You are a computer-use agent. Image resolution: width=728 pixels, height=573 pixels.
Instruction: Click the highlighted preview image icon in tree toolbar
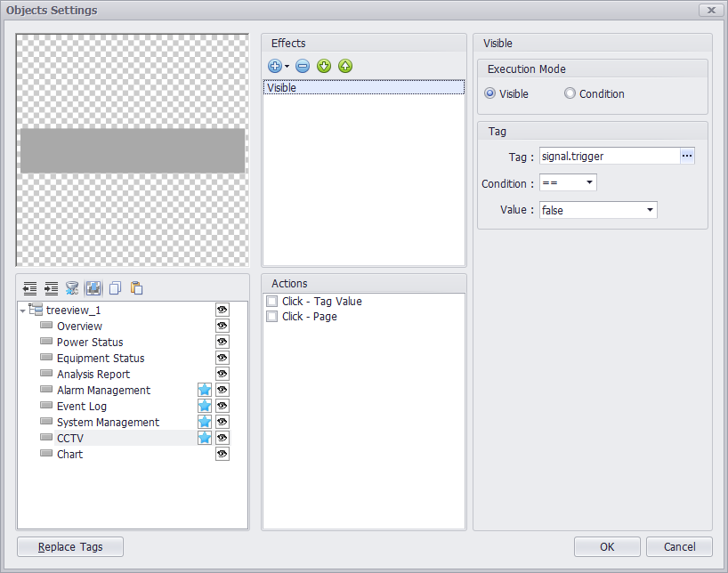(x=93, y=288)
